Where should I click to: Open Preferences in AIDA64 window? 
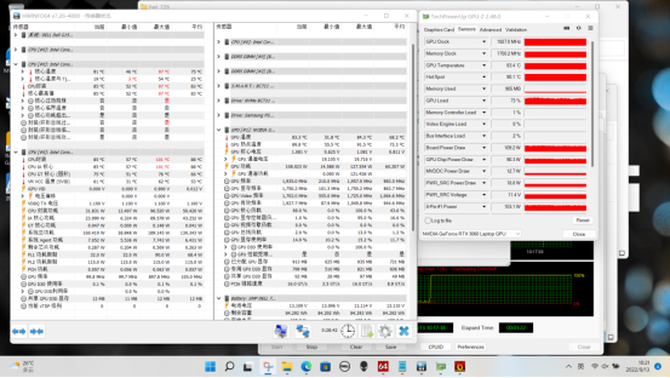point(470,347)
